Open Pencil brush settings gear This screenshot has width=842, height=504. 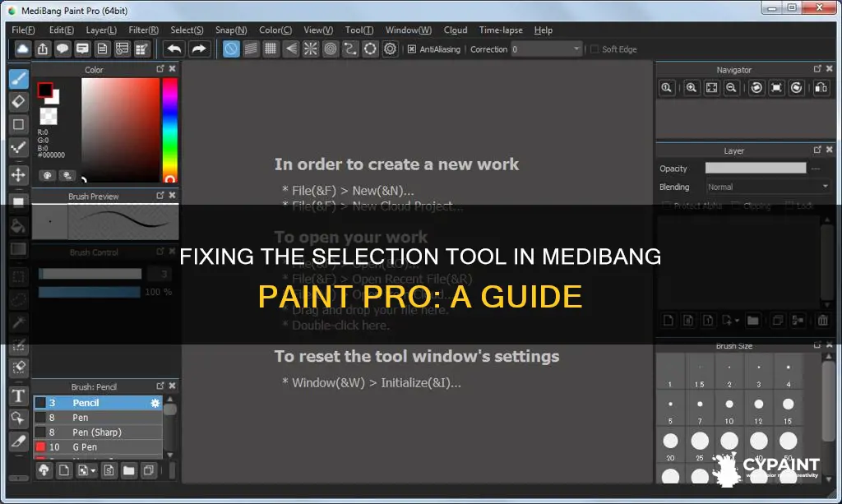(155, 403)
